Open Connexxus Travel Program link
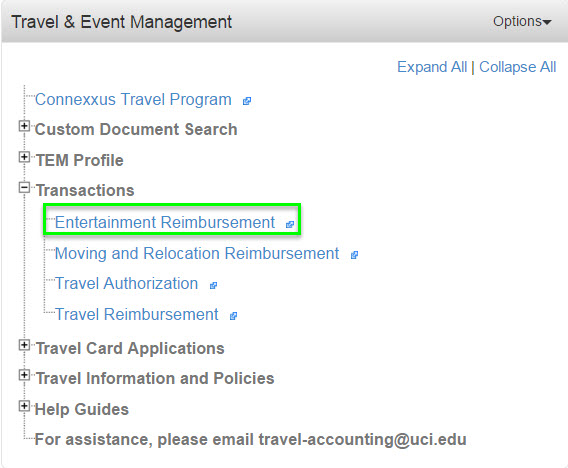 133,99
